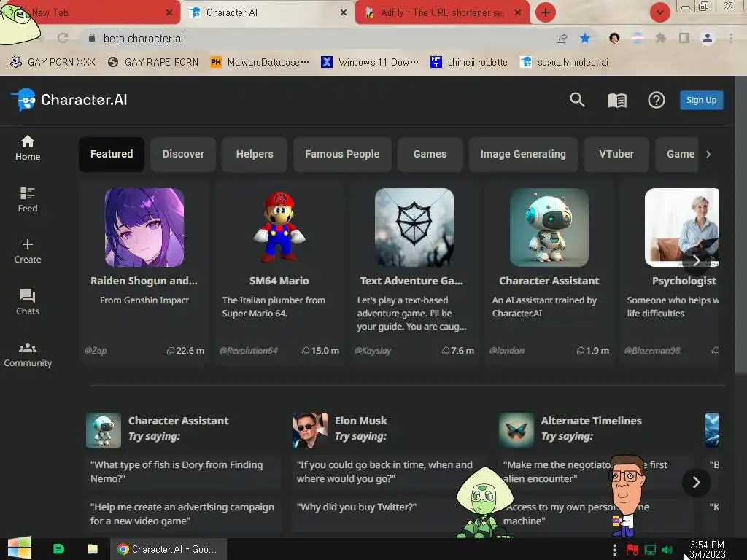
Task: Click the help question mark icon
Action: pos(656,100)
